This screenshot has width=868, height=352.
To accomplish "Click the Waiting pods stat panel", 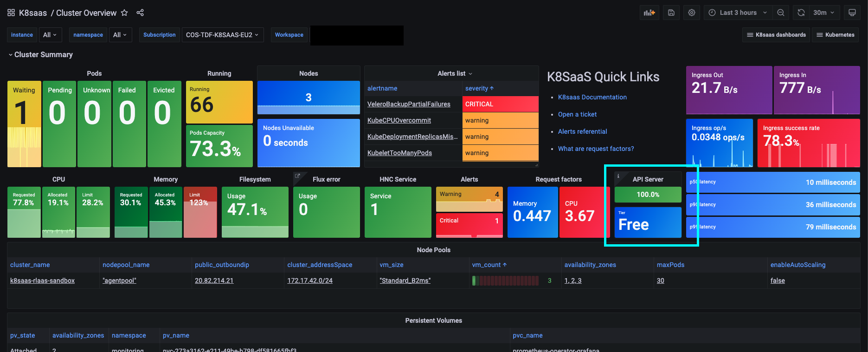I will [24, 124].
